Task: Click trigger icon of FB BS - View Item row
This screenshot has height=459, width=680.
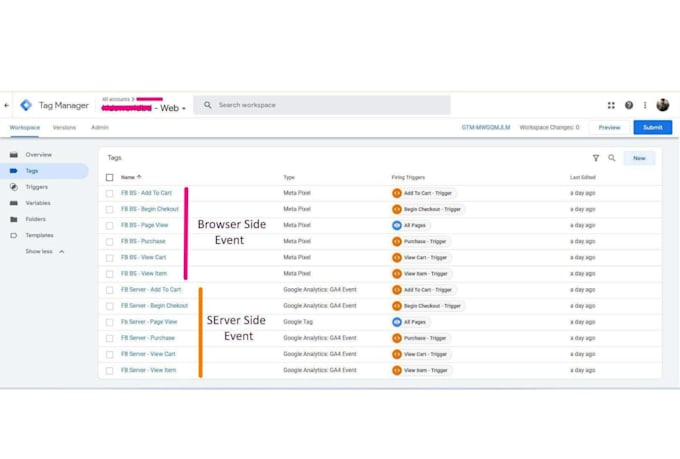Action: pyautogui.click(x=397, y=274)
